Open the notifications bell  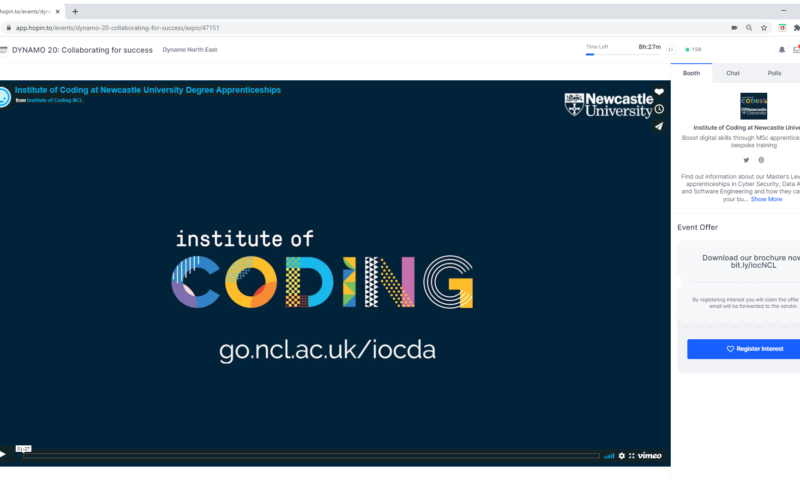[x=782, y=49]
